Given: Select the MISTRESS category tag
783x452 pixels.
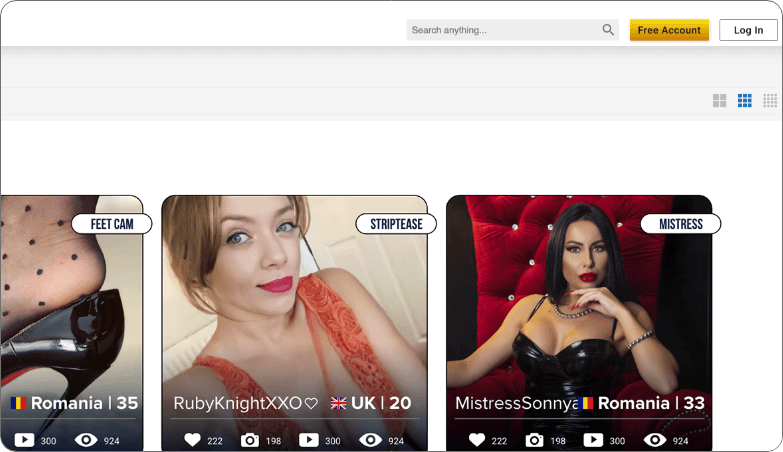Looking at the screenshot, I should pyautogui.click(x=680, y=224).
